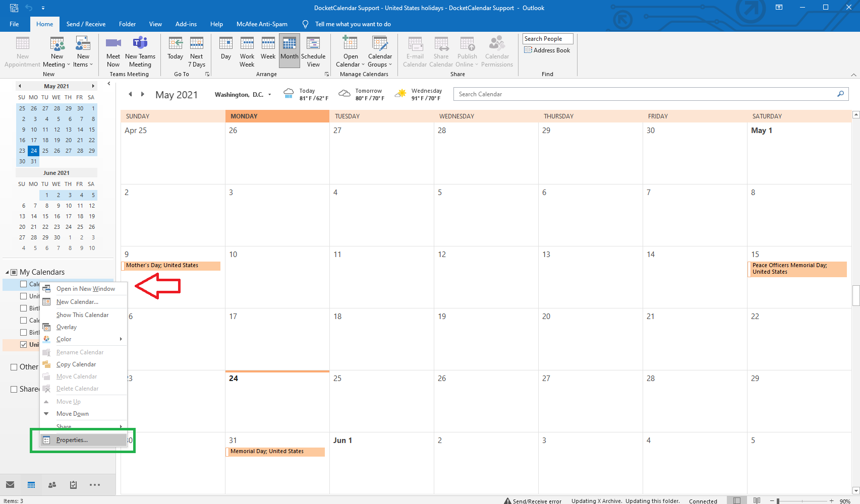Check the last Birthdays calendar checkbox
860x504 pixels.
point(23,332)
